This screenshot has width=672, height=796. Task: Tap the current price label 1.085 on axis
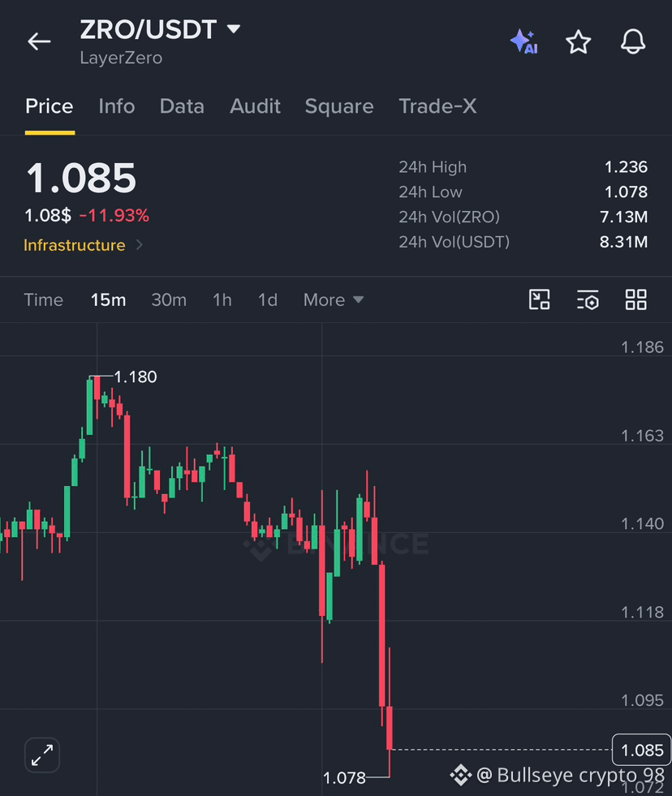(642, 750)
